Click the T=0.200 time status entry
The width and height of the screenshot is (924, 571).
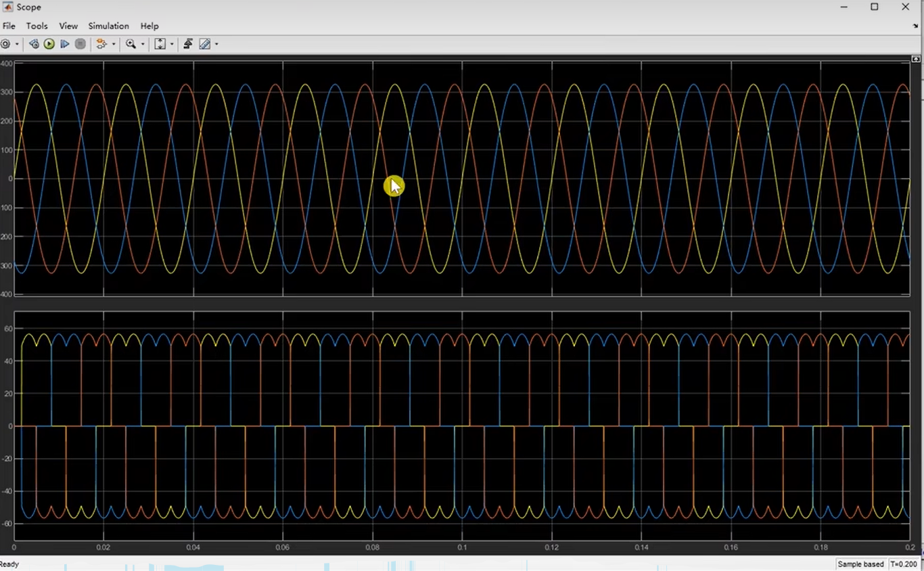click(x=904, y=564)
